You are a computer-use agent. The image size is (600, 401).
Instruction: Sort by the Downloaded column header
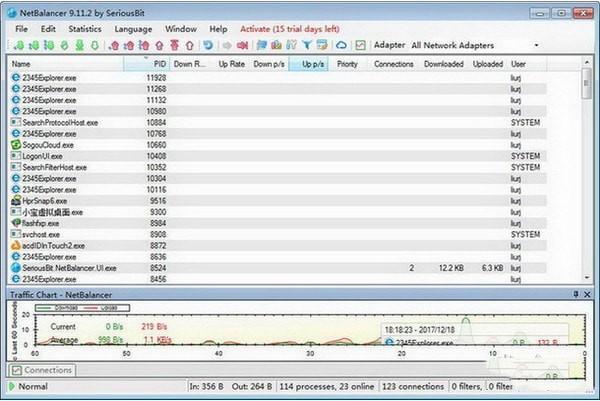[x=443, y=64]
